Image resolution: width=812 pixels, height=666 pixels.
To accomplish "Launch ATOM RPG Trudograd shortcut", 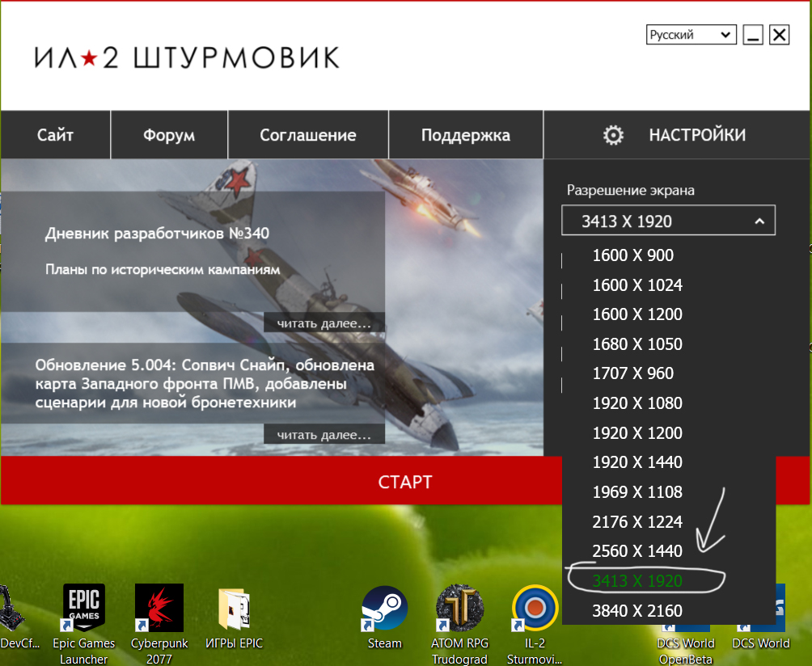I will coord(459,623).
